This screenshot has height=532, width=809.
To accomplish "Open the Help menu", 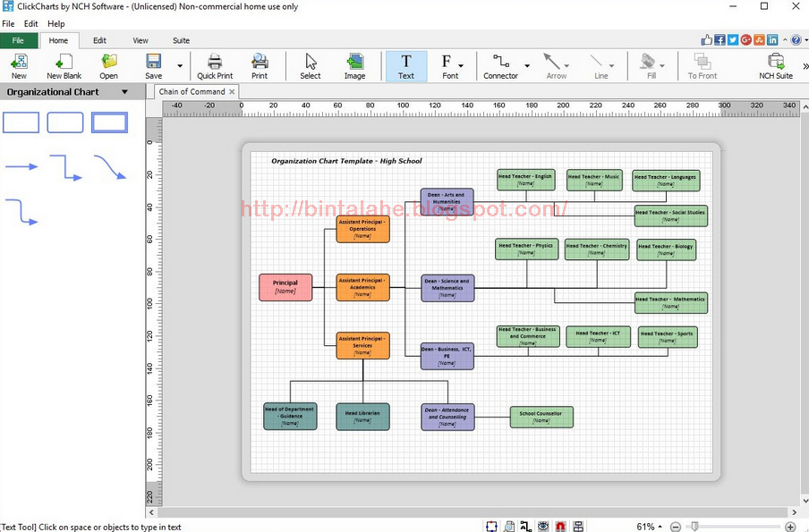I will [x=55, y=23].
